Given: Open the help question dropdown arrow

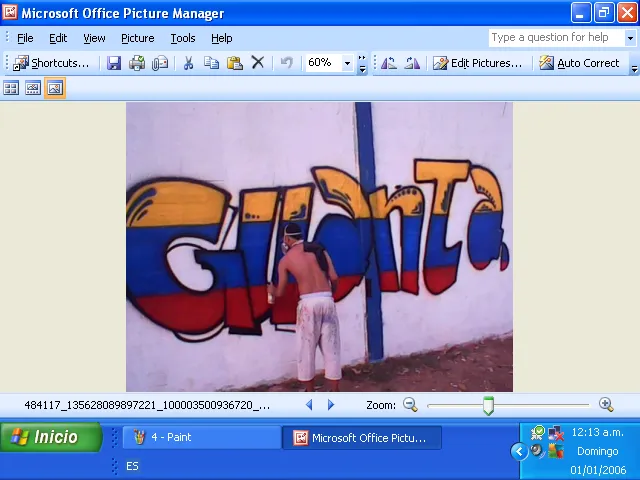Looking at the screenshot, I should point(630,38).
